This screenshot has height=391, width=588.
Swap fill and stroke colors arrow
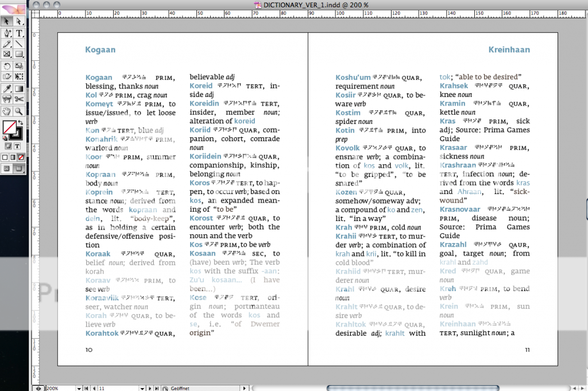click(x=20, y=122)
